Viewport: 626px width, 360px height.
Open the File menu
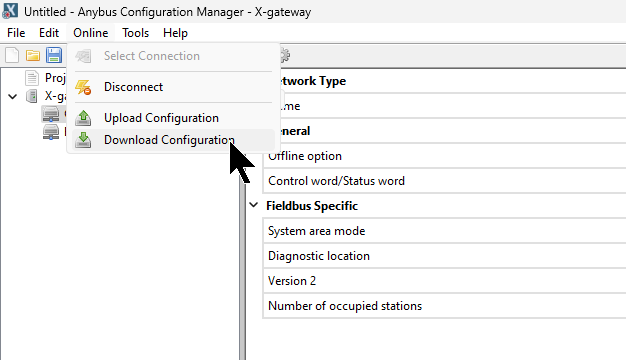(16, 33)
